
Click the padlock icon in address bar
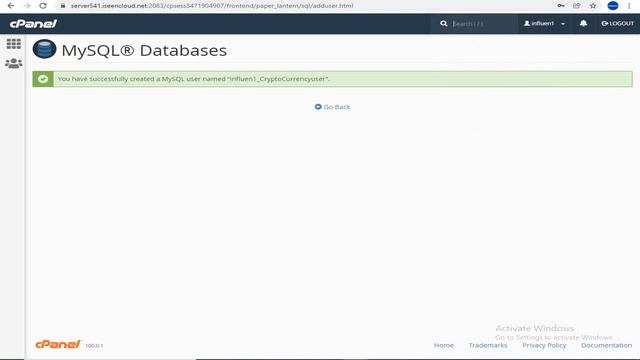[x=63, y=6]
